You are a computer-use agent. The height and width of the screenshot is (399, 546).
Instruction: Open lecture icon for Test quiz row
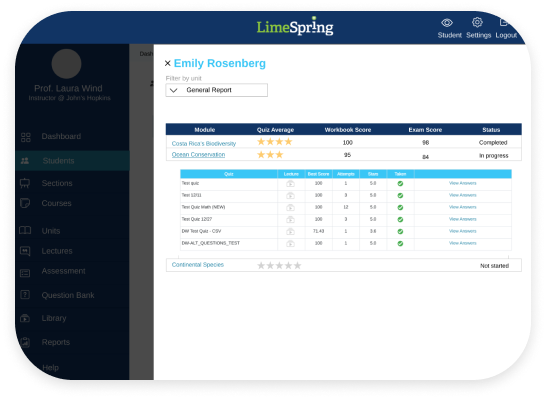(x=290, y=184)
